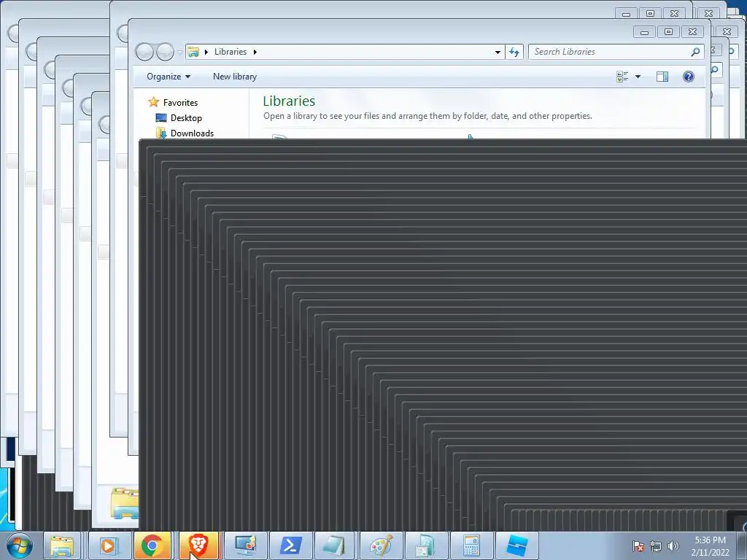Open network status icon in tray

(x=656, y=546)
